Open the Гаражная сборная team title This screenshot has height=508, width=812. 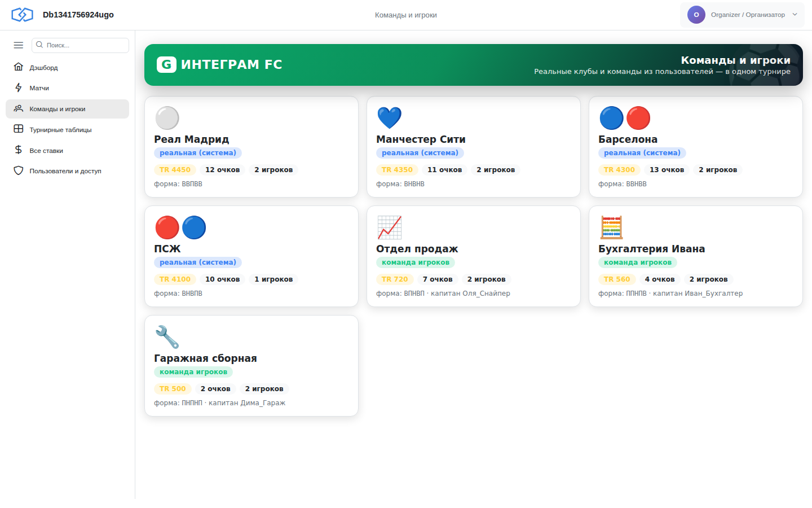205,358
